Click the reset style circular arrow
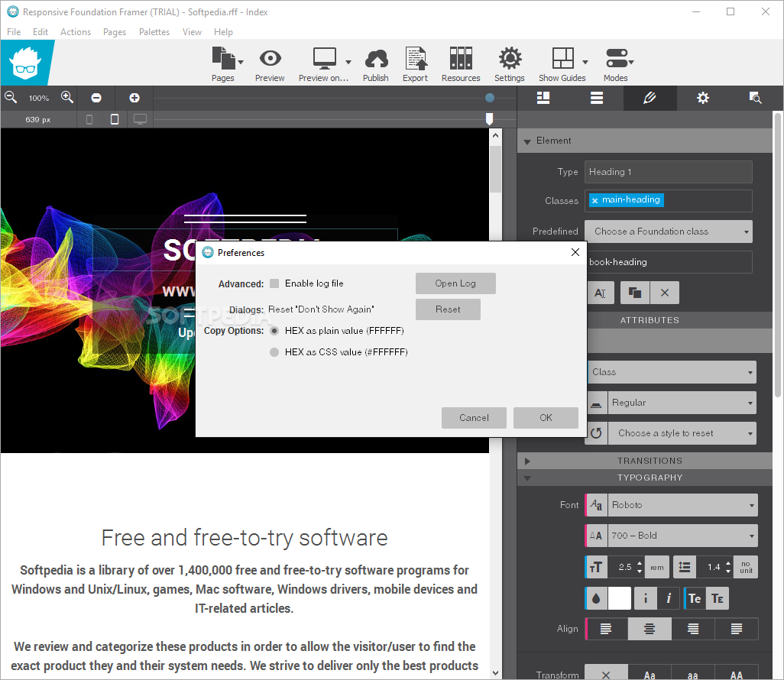 (x=597, y=433)
